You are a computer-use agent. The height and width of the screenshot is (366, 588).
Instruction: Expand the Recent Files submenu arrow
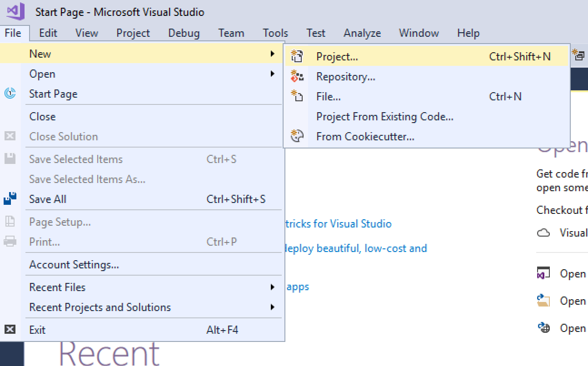tap(272, 287)
